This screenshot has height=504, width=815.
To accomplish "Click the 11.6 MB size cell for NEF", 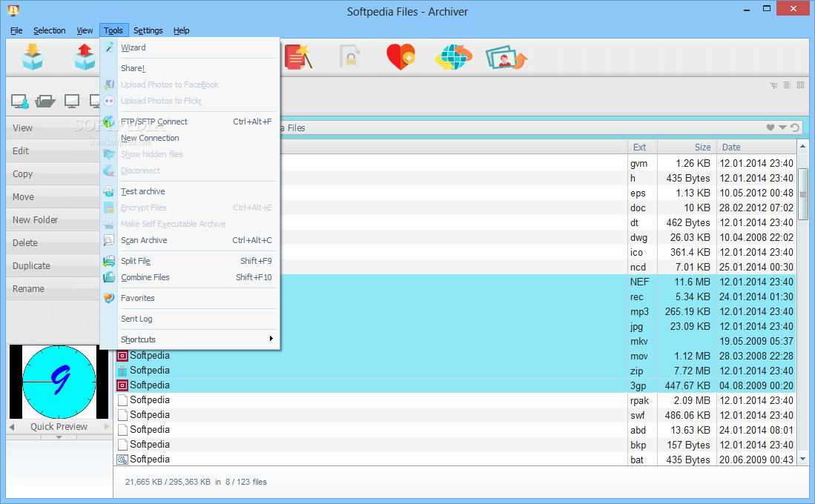I will click(x=692, y=282).
